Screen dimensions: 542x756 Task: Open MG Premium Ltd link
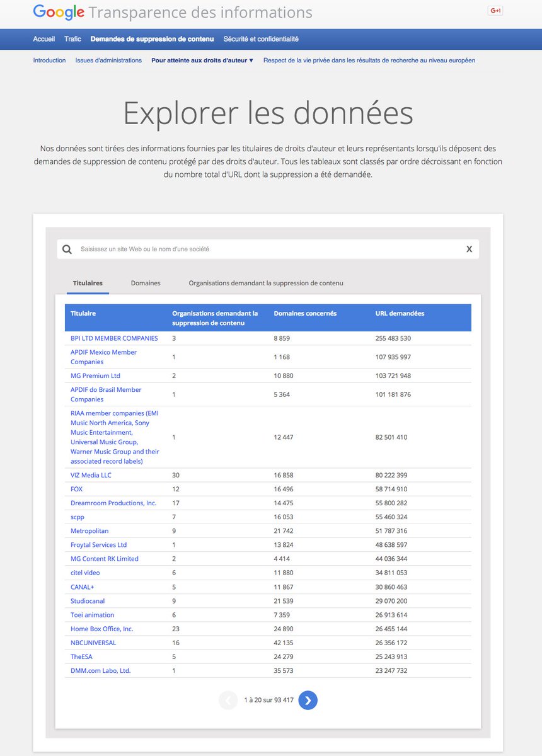click(x=95, y=375)
